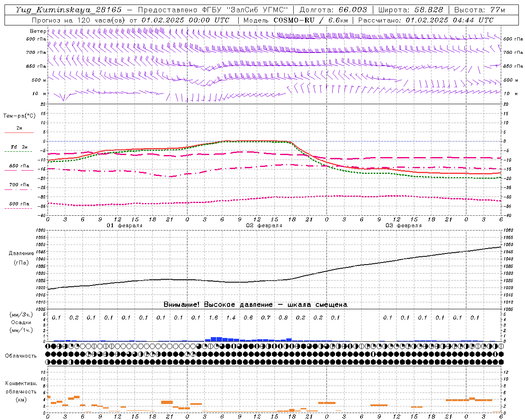This screenshot has height=420, width=525.
Task: Click the date label 02 февраля
Action: (x=264, y=226)
